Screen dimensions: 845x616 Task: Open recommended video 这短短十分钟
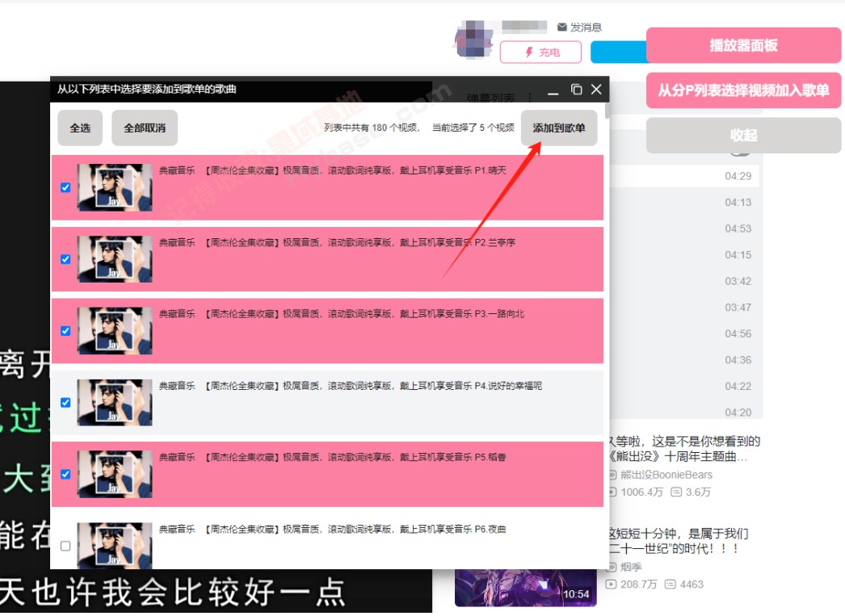(679, 541)
